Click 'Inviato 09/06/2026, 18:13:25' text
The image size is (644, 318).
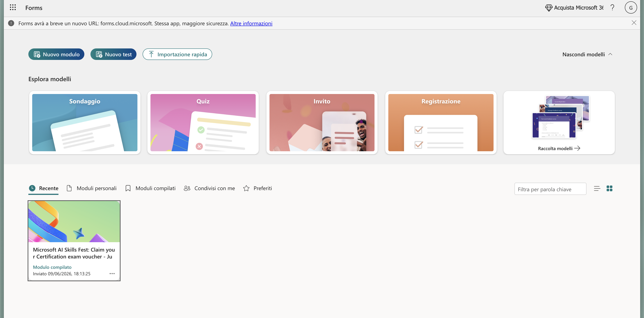[x=62, y=274]
